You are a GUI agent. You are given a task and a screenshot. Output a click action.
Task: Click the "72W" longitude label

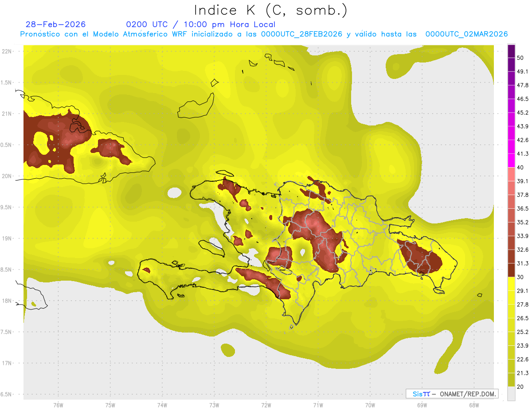(x=266, y=405)
